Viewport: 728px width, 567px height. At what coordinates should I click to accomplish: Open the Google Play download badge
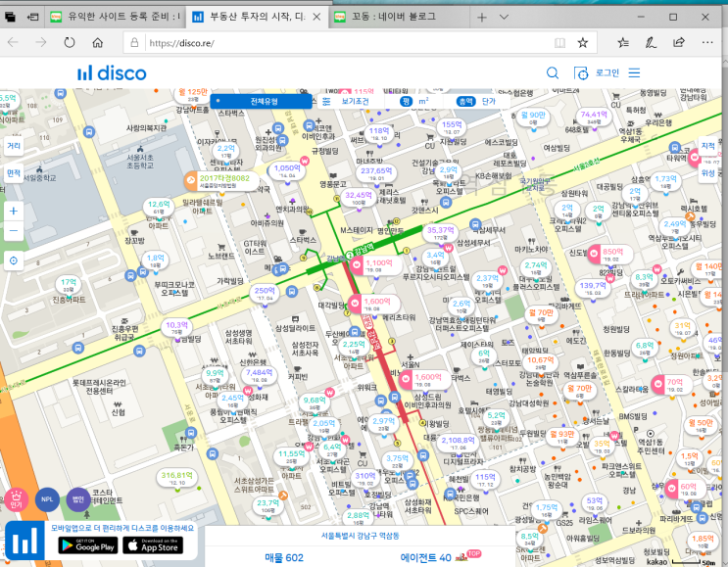(88, 545)
